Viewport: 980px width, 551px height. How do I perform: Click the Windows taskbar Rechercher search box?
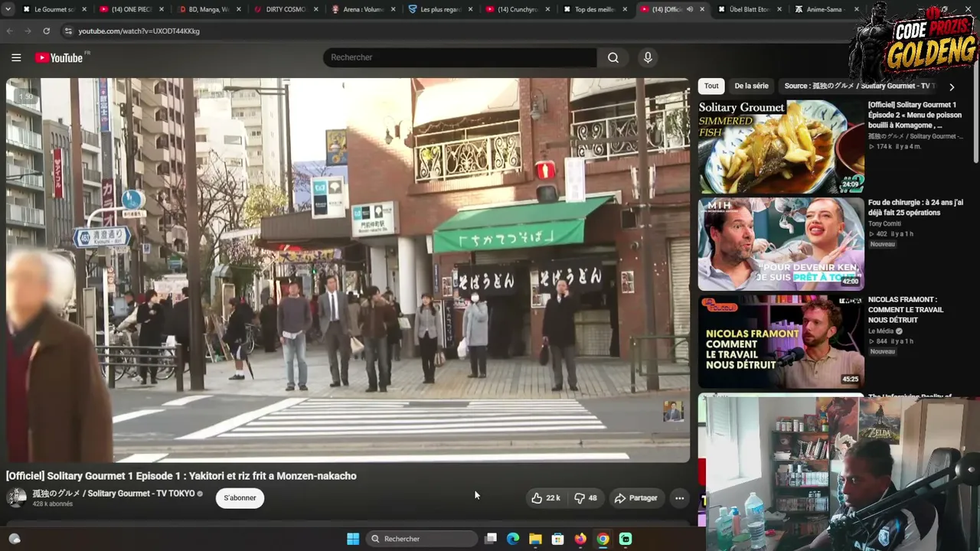pos(421,539)
